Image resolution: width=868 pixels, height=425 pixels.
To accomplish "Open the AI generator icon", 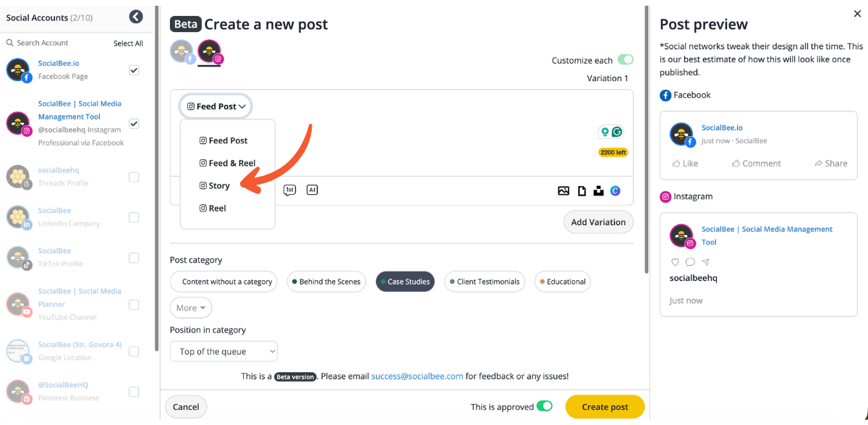I will click(x=312, y=190).
